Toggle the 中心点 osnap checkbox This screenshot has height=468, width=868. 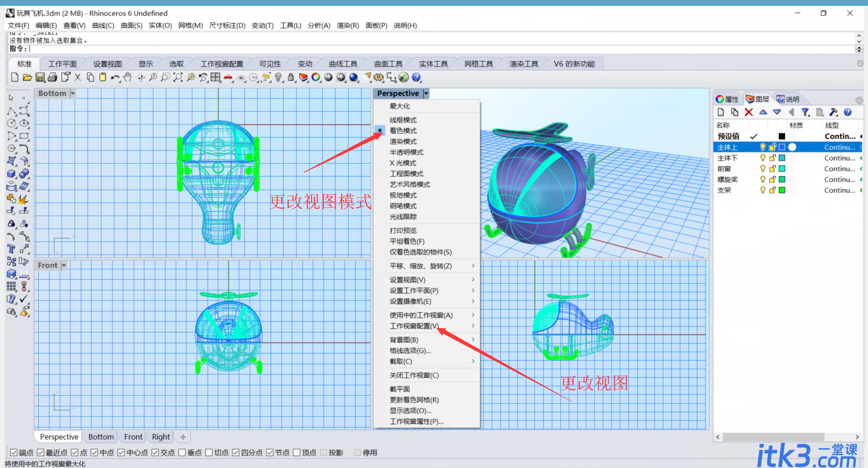tap(121, 452)
